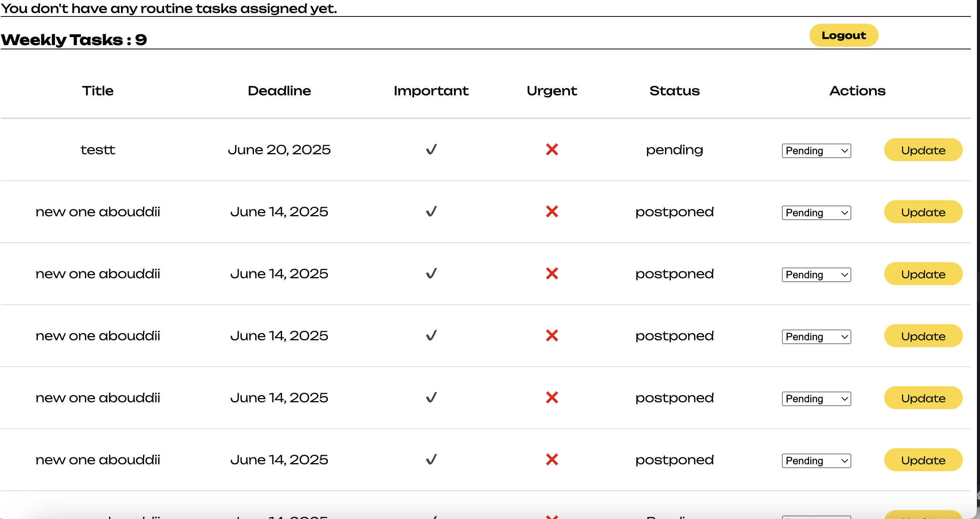Click the June 20, 2025 deadline cell

[279, 150]
